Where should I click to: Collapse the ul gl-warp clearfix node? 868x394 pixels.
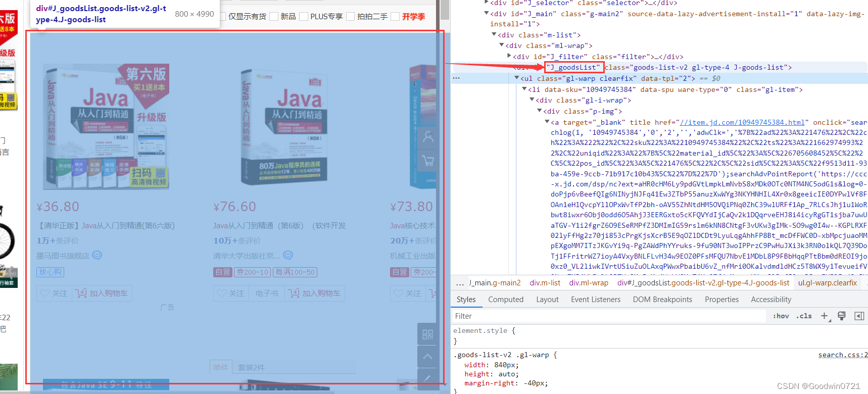(517, 78)
